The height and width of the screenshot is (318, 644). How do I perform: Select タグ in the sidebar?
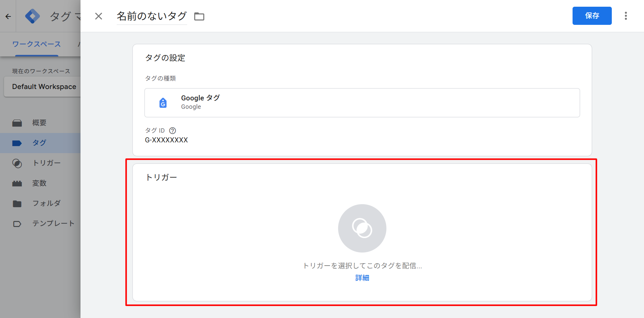[39, 143]
